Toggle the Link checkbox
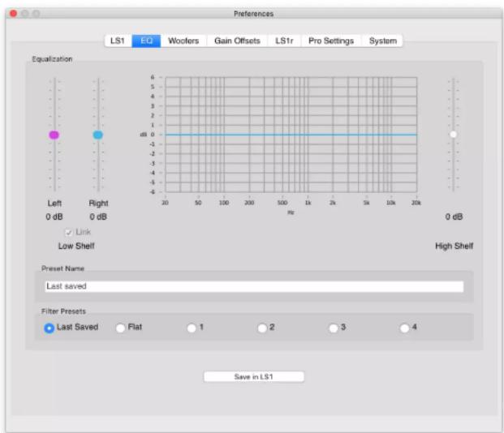The image size is (504, 433). pos(68,232)
